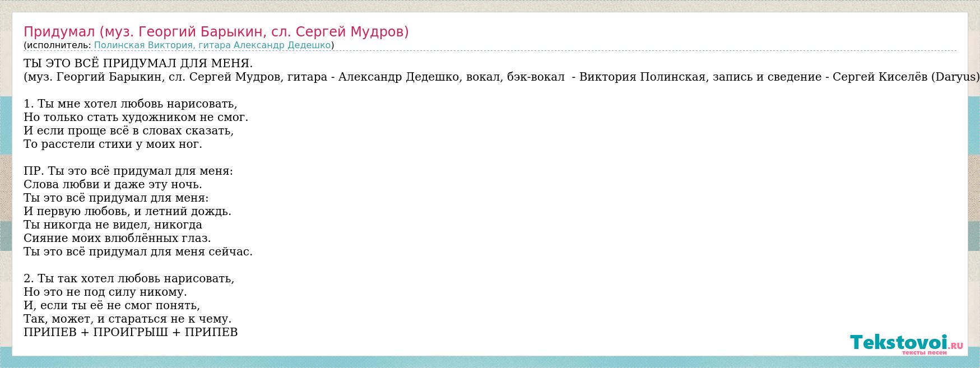The width and height of the screenshot is (980, 368).
Task: Click the line 'И первую любовь, и летний дождь.'
Action: click(x=128, y=211)
